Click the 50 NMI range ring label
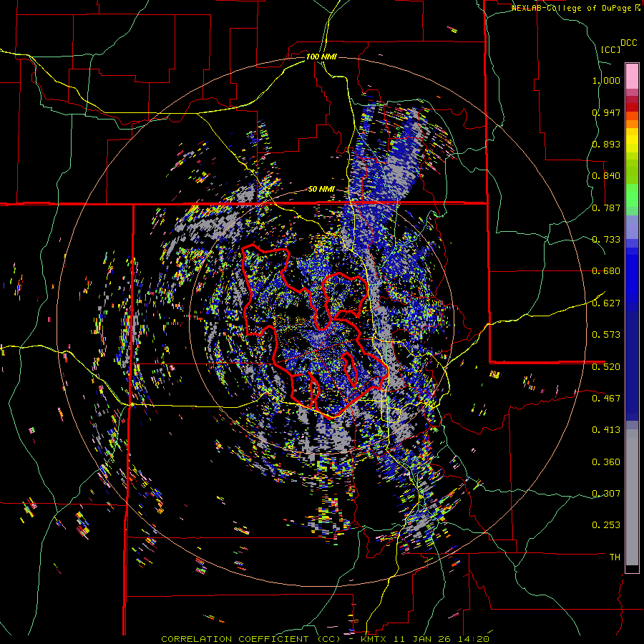Image resolution: width=644 pixels, height=644 pixels. coord(321,190)
